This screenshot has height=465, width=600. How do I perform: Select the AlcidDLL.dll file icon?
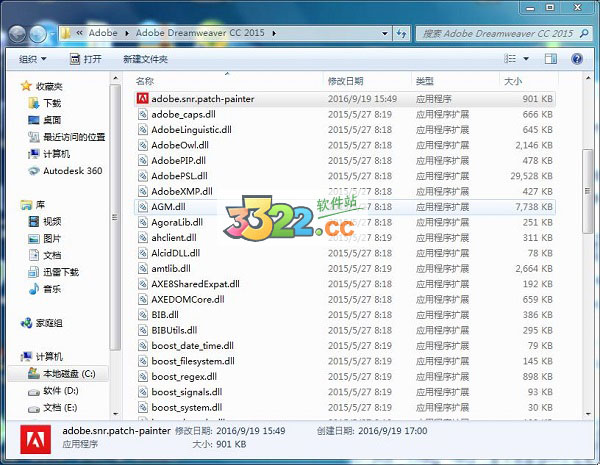click(142, 253)
